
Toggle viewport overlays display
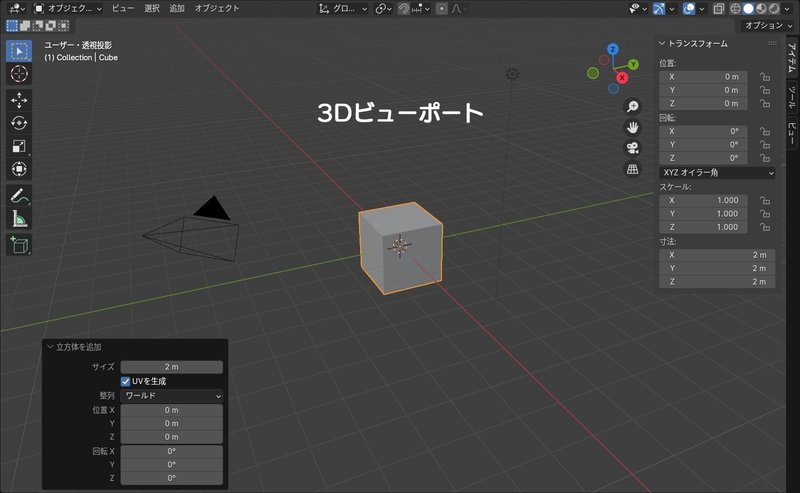pyautogui.click(x=689, y=9)
